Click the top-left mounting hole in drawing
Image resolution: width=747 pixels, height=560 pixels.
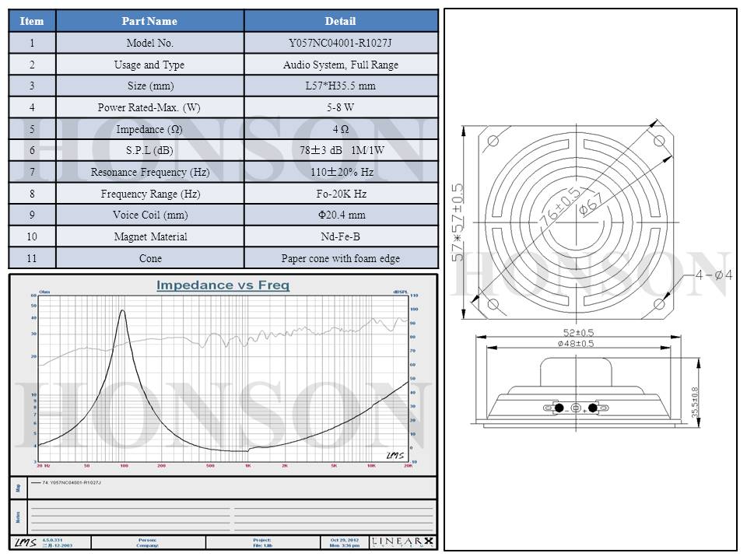click(493, 141)
